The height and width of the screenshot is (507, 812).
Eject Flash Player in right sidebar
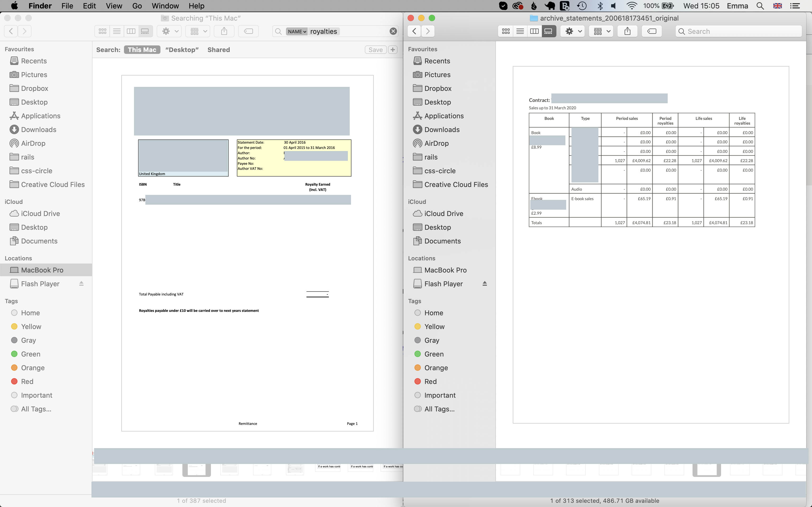pos(485,284)
